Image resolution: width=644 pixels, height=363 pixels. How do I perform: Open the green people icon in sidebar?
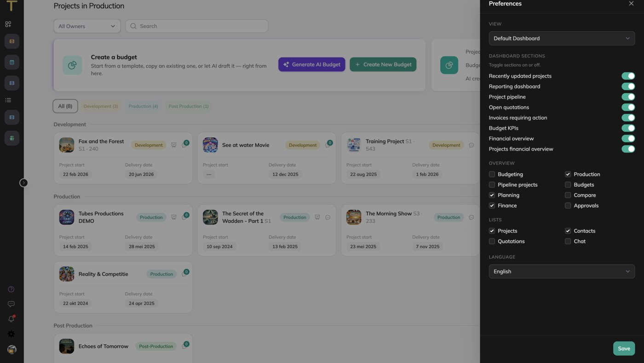(x=12, y=138)
